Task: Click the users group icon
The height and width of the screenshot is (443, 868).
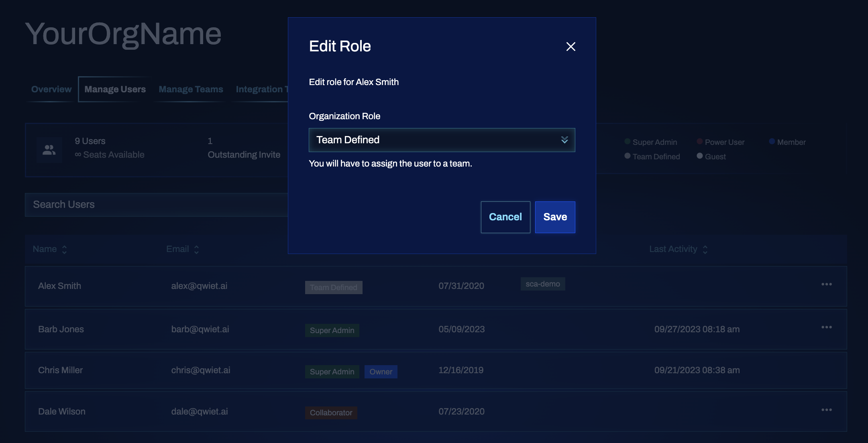Action: [49, 150]
